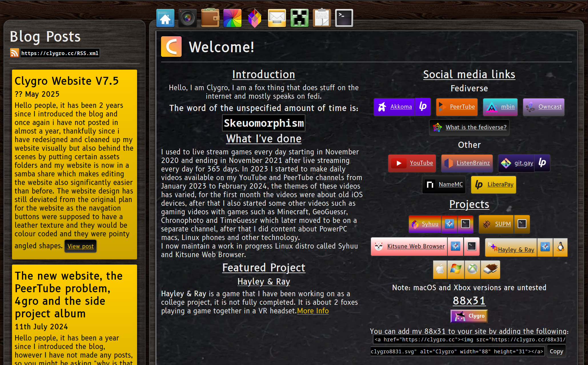The image size is (588, 365).
Task: Click the clipboard notes icon
Action: (322, 18)
